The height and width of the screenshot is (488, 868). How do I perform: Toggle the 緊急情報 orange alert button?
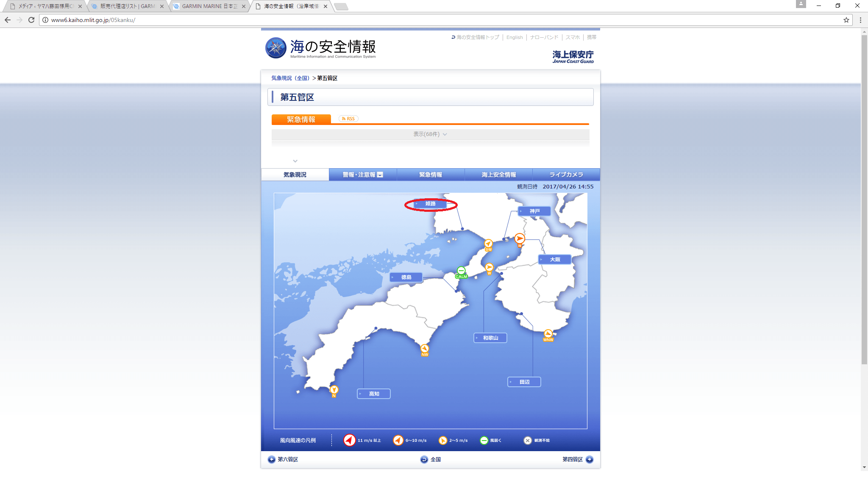coord(301,119)
